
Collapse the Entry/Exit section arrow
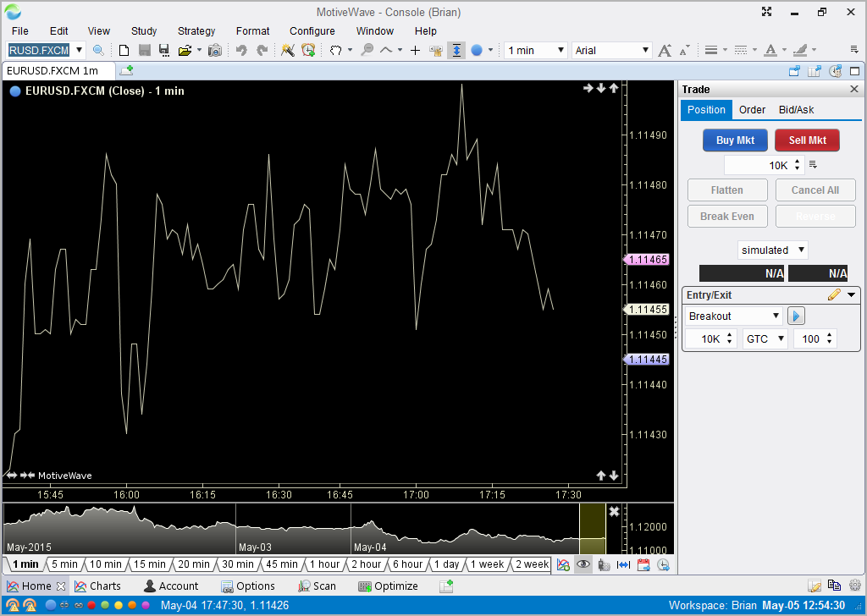point(852,295)
